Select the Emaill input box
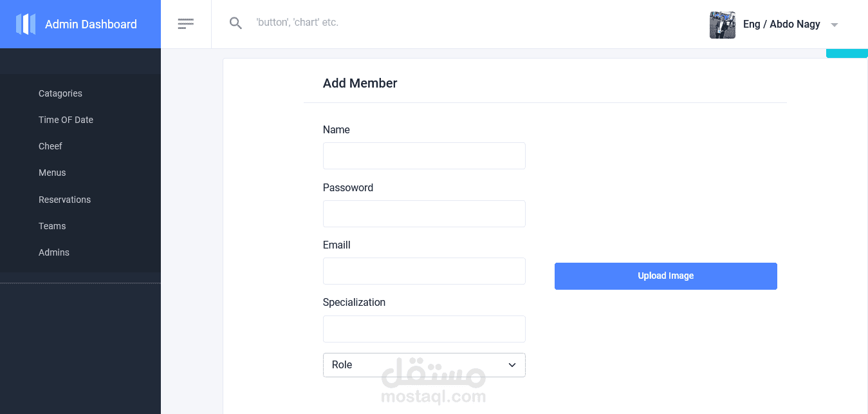Viewport: 868px width, 414px height. [424, 271]
